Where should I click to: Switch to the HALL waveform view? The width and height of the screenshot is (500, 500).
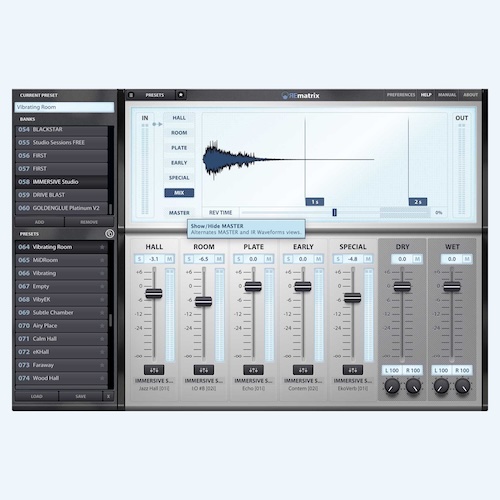pos(179,118)
